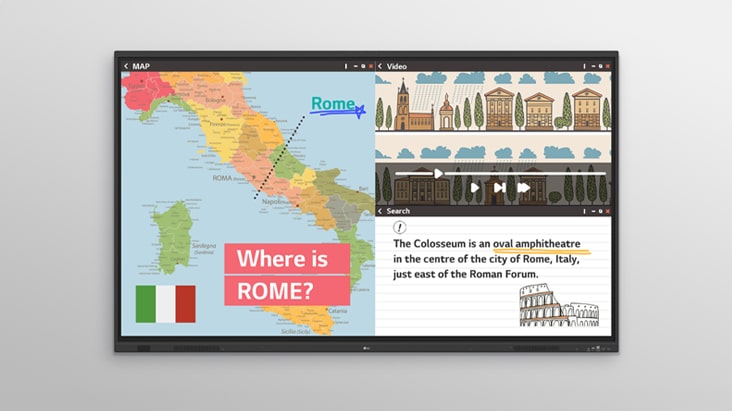
Task: Minimize the MAP panel
Action: click(355, 66)
